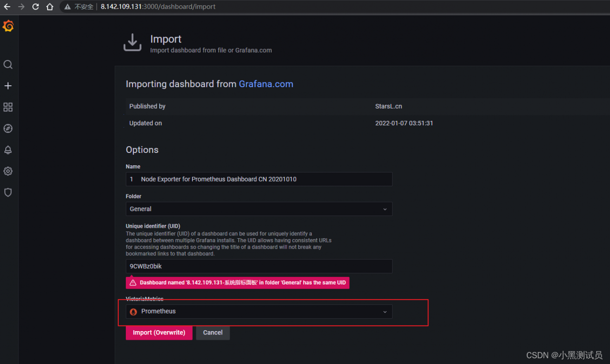The image size is (610, 364).
Task: Open the Create plus menu icon
Action: click(x=8, y=86)
